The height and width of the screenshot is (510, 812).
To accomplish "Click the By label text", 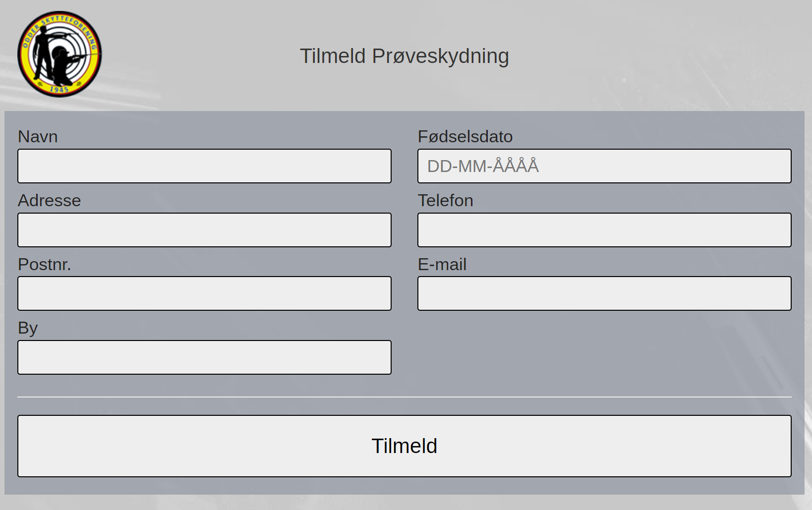I will [28, 328].
